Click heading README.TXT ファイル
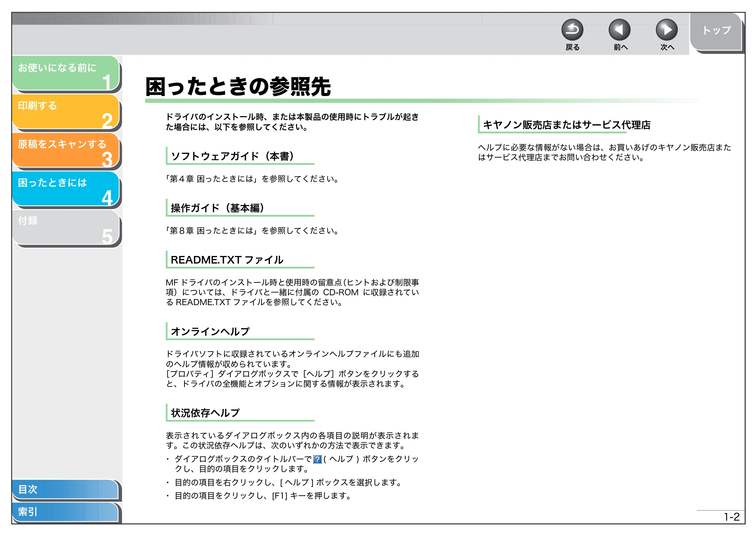756x535 pixels. (227, 260)
